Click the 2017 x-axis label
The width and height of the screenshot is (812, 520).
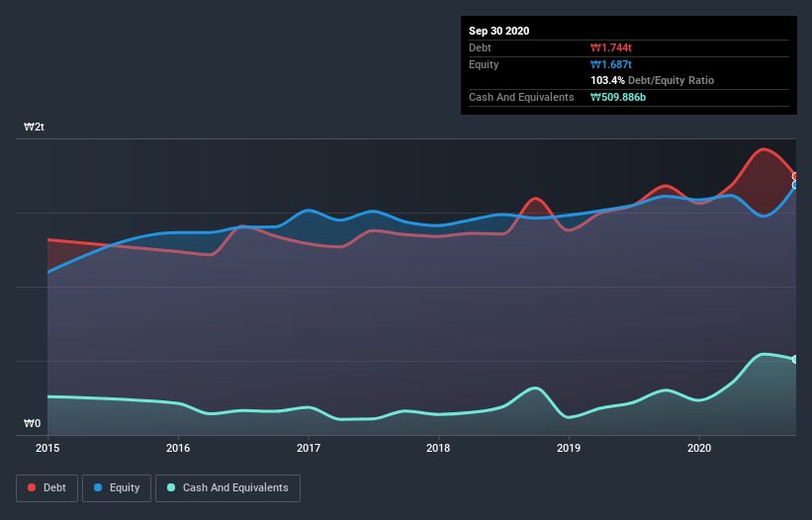309,448
